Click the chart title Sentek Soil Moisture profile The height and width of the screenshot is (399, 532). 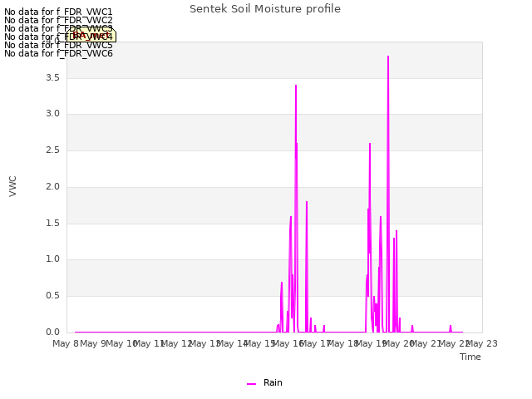265,9
